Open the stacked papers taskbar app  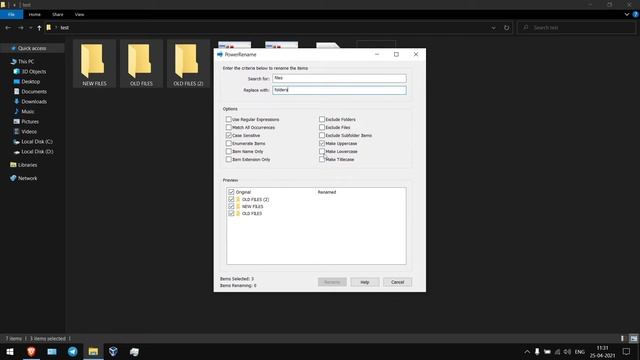tap(134, 351)
